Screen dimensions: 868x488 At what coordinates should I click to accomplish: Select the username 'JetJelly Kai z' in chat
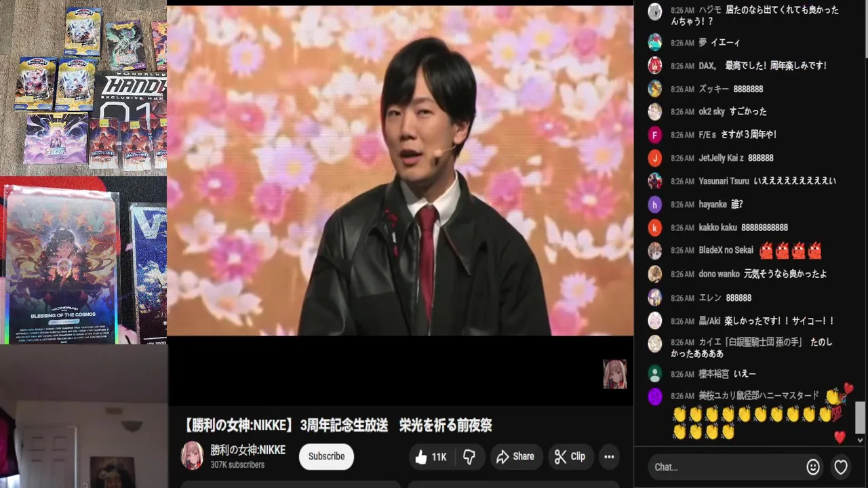721,158
